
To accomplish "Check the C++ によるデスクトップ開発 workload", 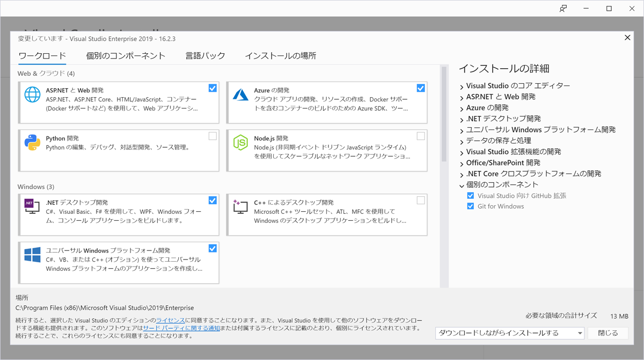I will 421,200.
